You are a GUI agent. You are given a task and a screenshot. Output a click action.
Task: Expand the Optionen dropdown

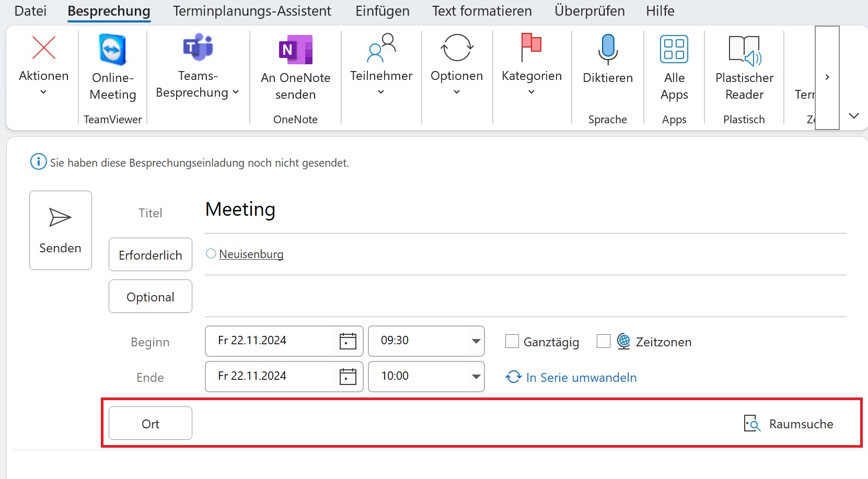click(x=457, y=91)
